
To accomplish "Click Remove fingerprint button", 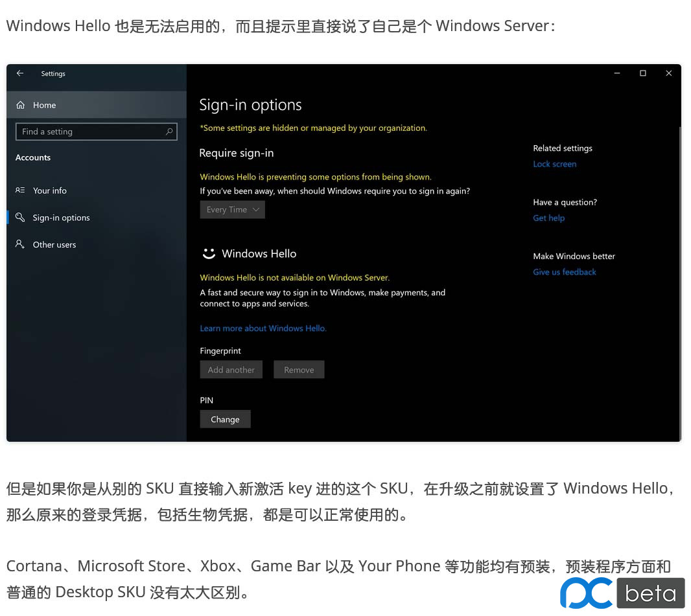I will (x=299, y=369).
